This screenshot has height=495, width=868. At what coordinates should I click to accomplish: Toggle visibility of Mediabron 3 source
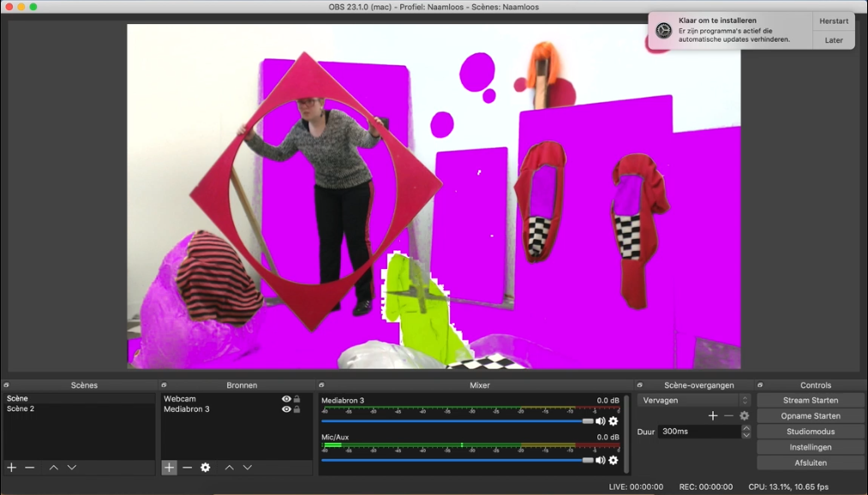point(286,409)
